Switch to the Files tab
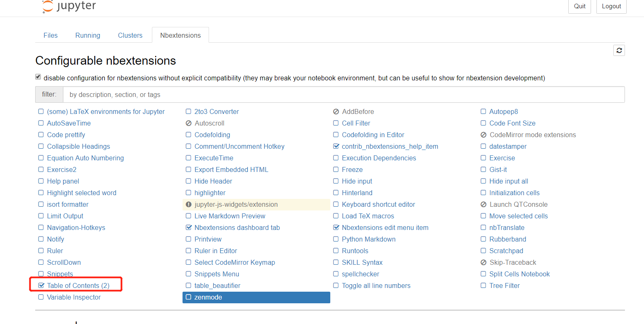The width and height of the screenshot is (644, 324). pos(50,35)
